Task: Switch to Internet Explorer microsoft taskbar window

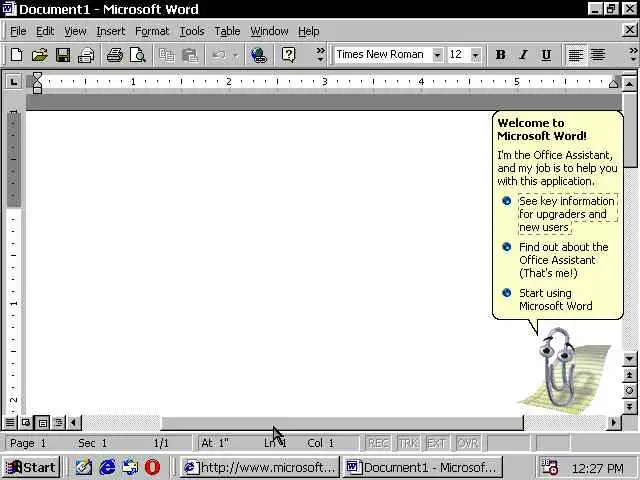Action: coord(260,467)
